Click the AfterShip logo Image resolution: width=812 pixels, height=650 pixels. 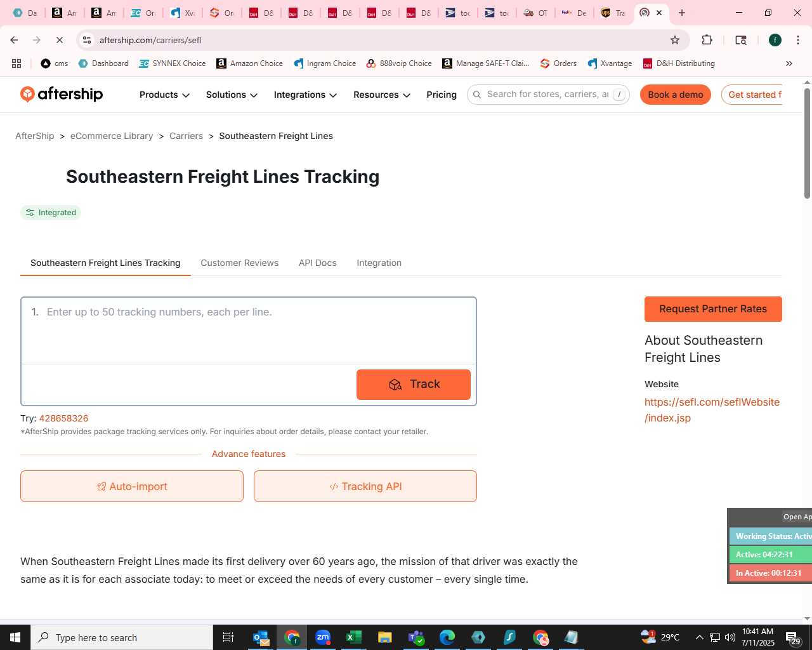point(62,94)
